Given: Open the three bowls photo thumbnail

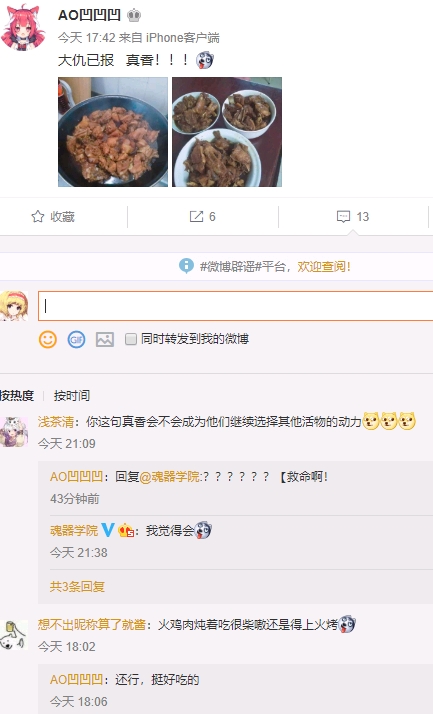Looking at the screenshot, I should pos(227,132).
